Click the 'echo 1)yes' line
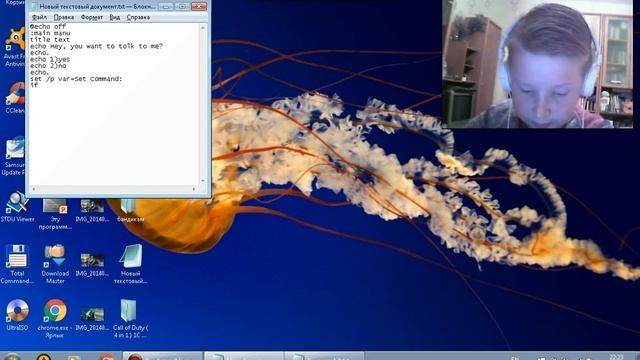The width and height of the screenshot is (640, 360). click(50, 59)
